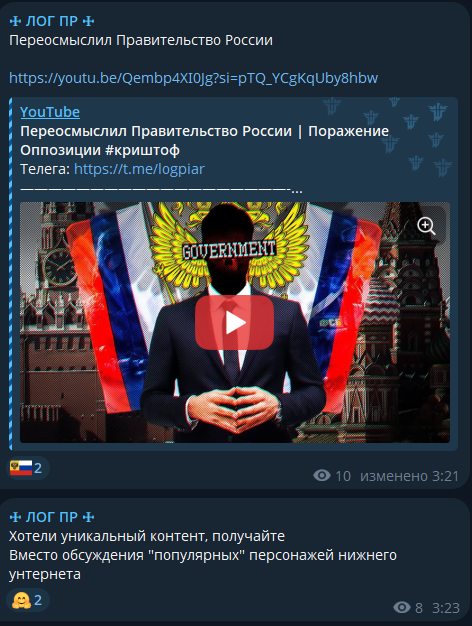Viewport: 472px width, 626px height.
Task: Click the cross emblem left of first ЛОГ ПР
Action: [15, 21]
